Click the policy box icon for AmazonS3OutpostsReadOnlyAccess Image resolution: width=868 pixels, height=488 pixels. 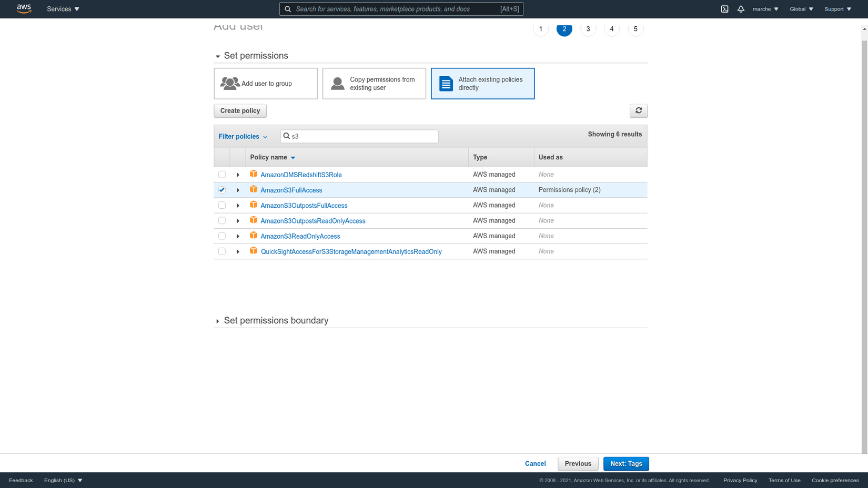pos(254,220)
